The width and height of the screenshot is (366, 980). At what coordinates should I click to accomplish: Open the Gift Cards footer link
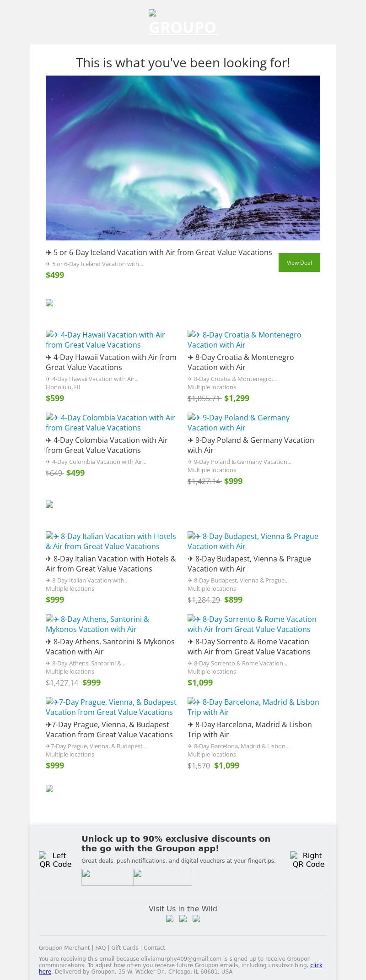(124, 948)
